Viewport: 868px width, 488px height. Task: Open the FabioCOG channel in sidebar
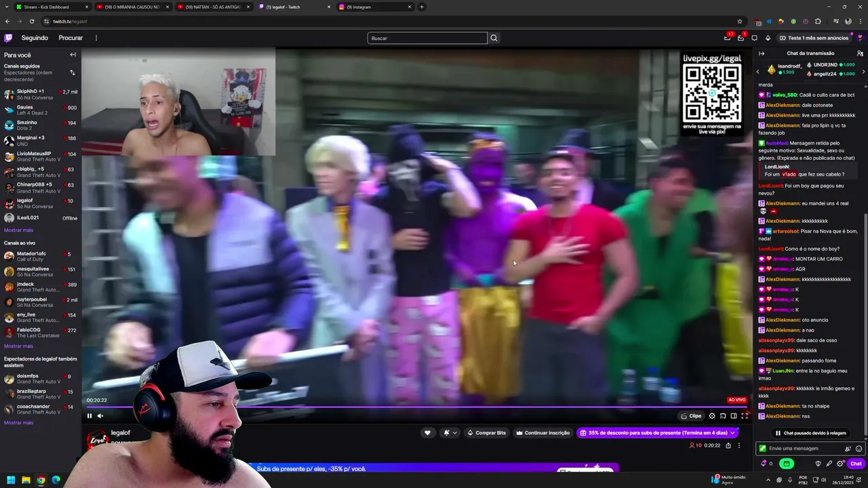pyautogui.click(x=41, y=333)
